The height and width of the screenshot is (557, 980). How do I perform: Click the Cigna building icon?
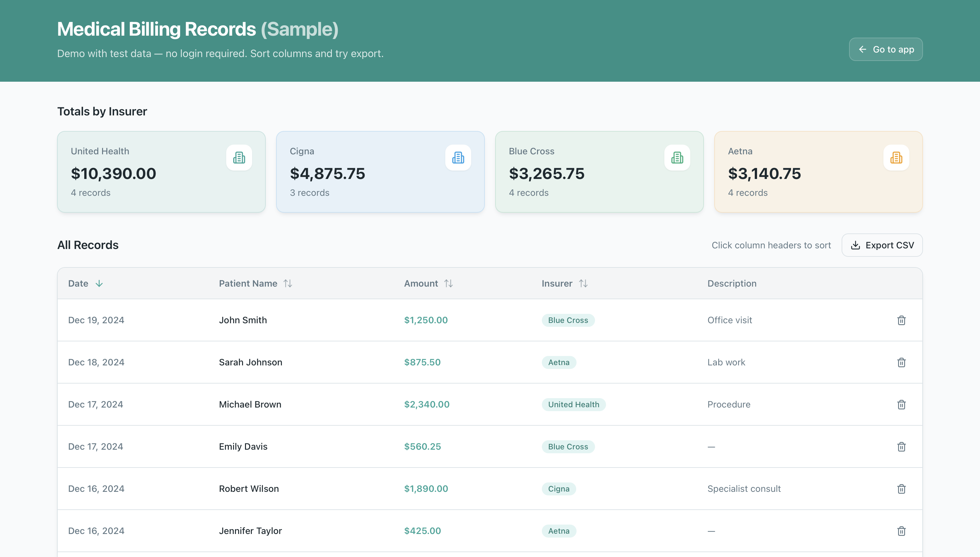[x=458, y=157]
